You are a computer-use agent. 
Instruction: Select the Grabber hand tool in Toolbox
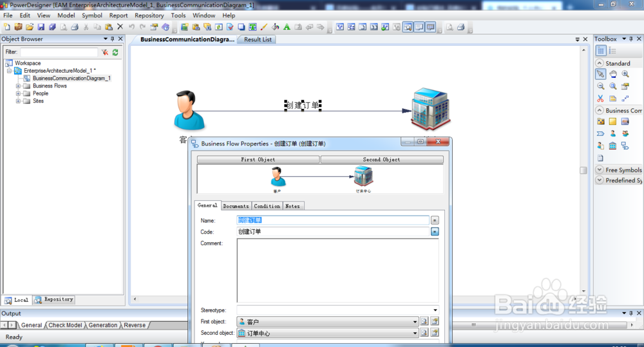[613, 74]
